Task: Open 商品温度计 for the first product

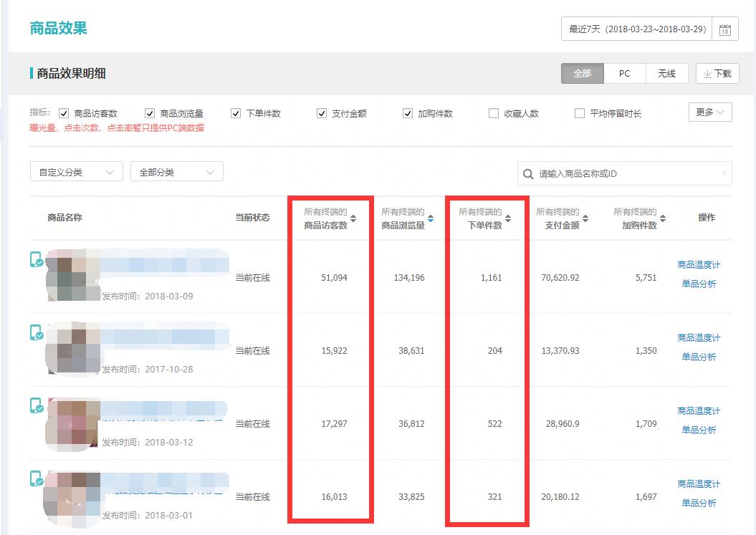Action: [x=699, y=264]
